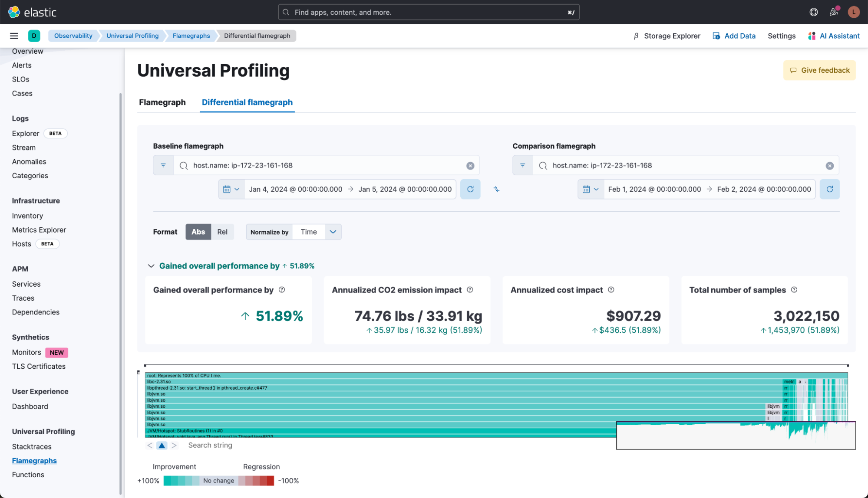Clear the baseline host.name query
Viewport: 868px width, 498px height.
coord(470,166)
